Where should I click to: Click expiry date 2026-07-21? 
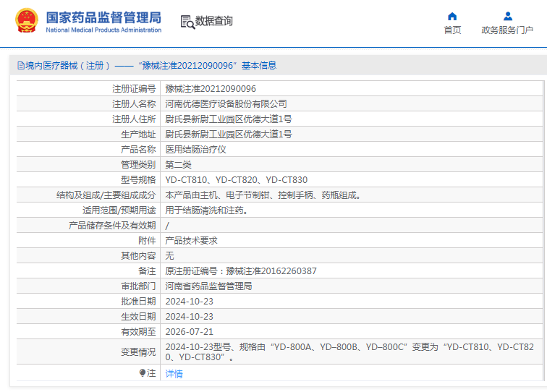click(x=189, y=332)
